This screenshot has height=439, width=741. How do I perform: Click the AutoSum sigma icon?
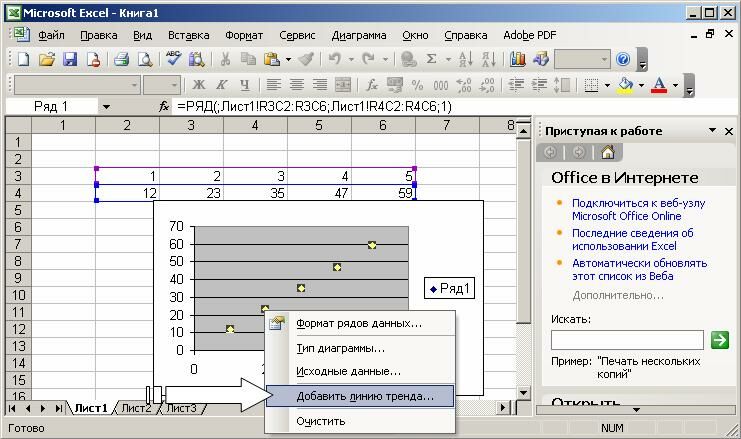click(431, 60)
